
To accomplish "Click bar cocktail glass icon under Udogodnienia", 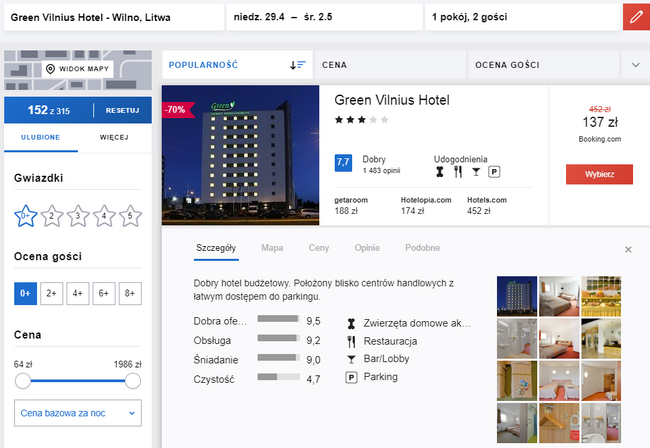I will click(476, 172).
